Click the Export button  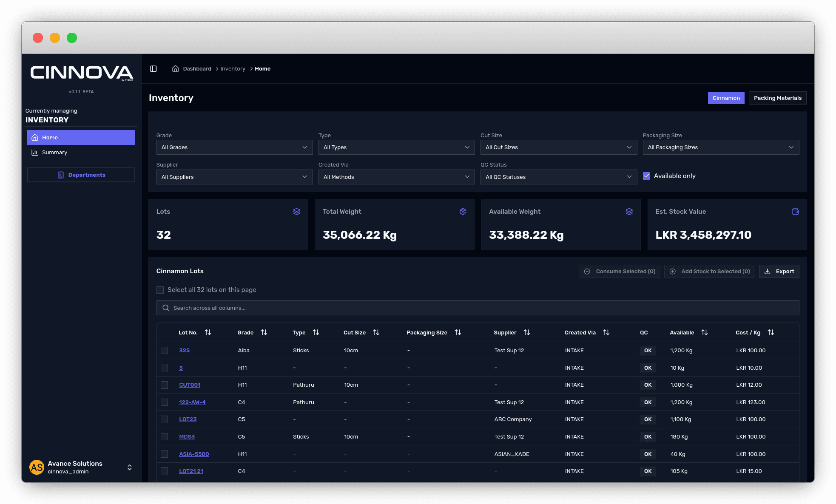pos(779,272)
